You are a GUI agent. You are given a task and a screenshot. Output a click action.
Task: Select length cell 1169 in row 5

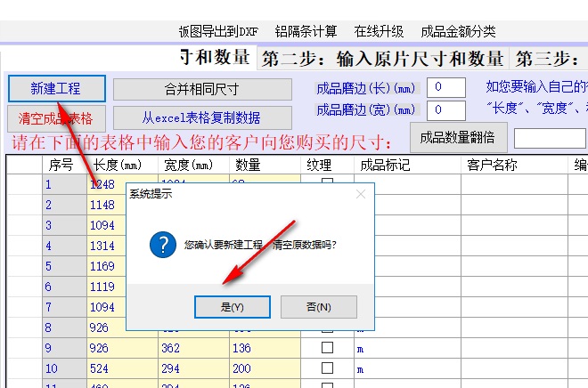click(x=107, y=266)
